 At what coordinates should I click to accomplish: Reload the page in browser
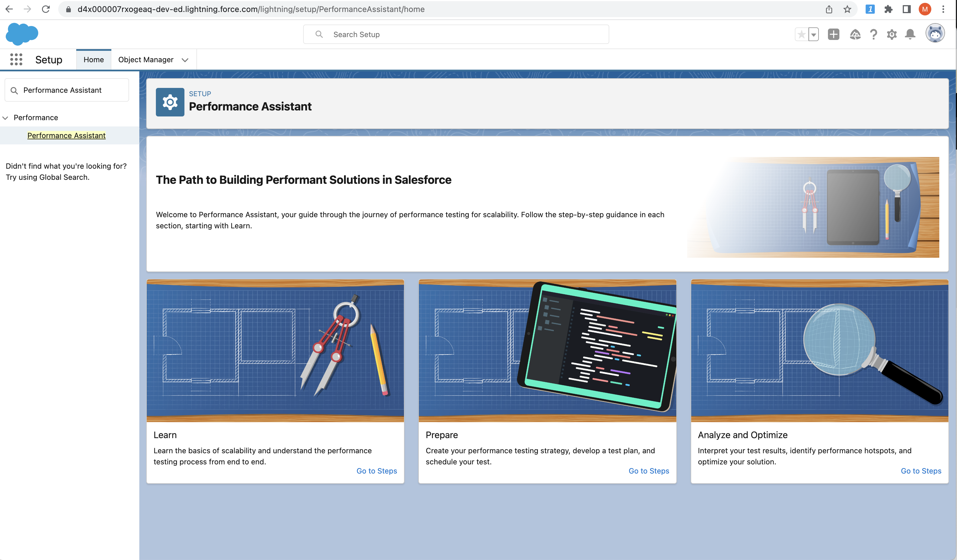[x=46, y=9]
